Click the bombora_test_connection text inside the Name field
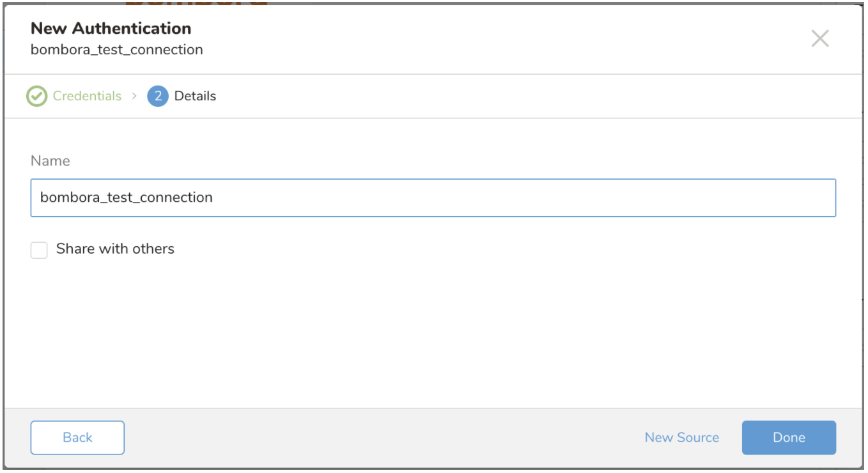868x473 pixels. (126, 198)
